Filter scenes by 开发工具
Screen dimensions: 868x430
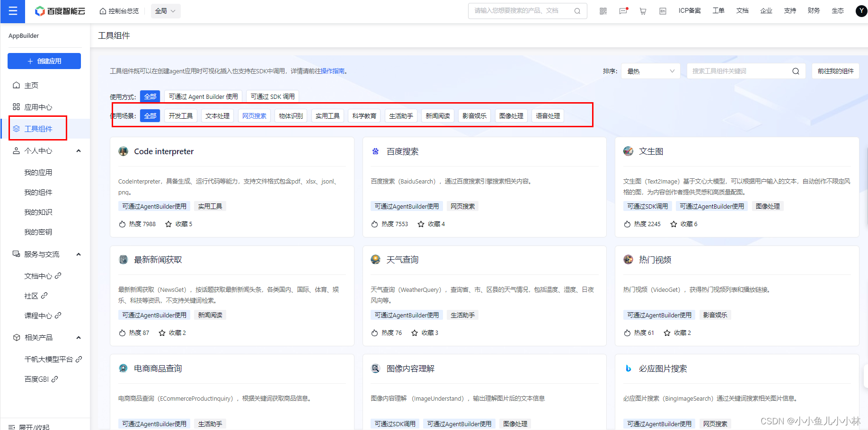pyautogui.click(x=181, y=116)
